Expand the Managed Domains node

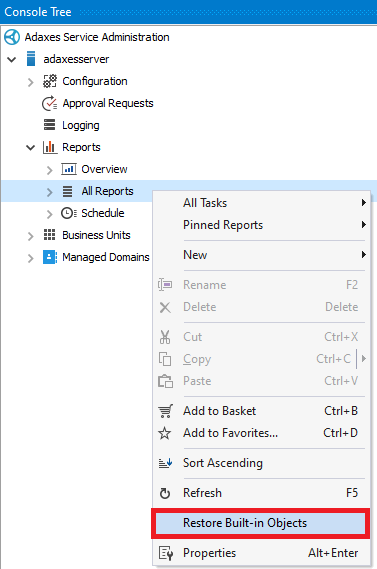pyautogui.click(x=31, y=258)
